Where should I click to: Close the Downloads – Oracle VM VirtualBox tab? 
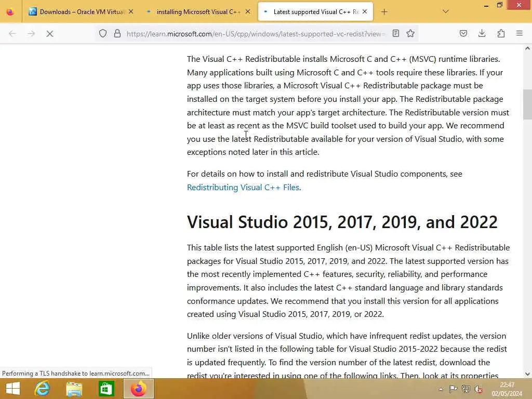pos(131,12)
